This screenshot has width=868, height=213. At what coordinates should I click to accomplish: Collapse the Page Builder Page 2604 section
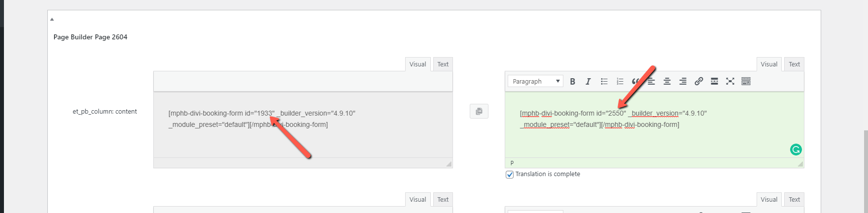[x=52, y=19]
